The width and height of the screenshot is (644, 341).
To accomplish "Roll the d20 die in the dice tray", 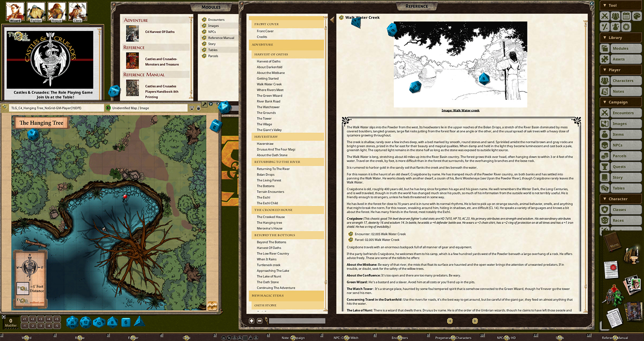I will point(72,322).
